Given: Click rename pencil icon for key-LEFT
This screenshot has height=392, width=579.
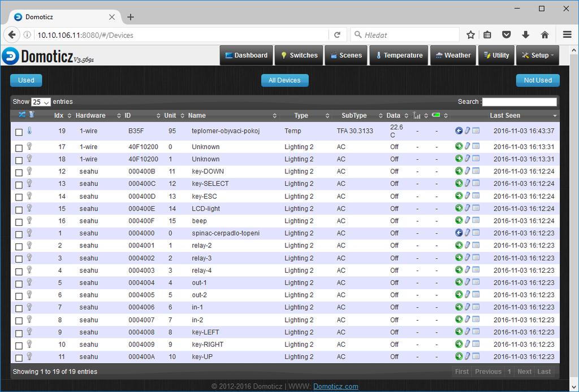Looking at the screenshot, I should click(x=467, y=332).
